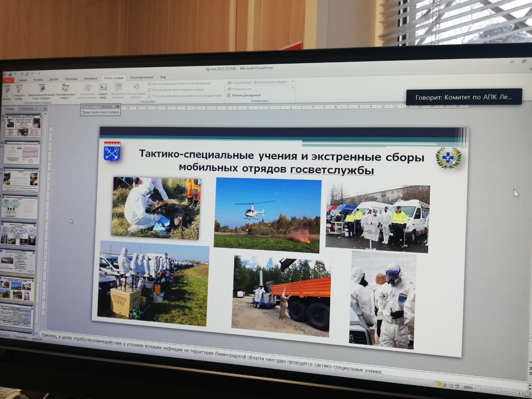Switch to Reading view in status bar
532x399 pixels.
(451, 386)
